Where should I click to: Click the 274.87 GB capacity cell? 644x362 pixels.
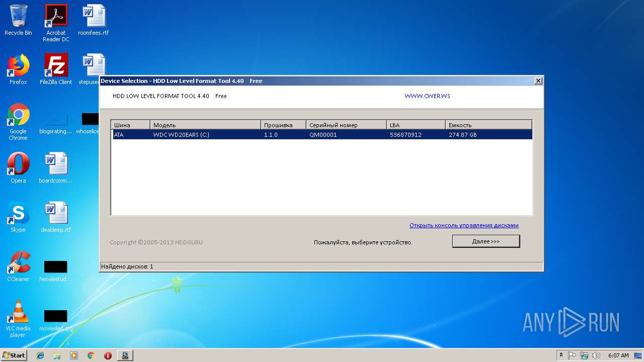[463, 135]
